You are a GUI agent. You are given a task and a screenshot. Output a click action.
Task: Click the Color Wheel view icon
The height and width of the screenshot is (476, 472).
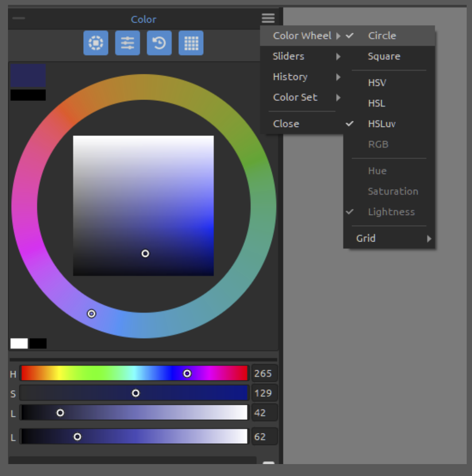(96, 43)
